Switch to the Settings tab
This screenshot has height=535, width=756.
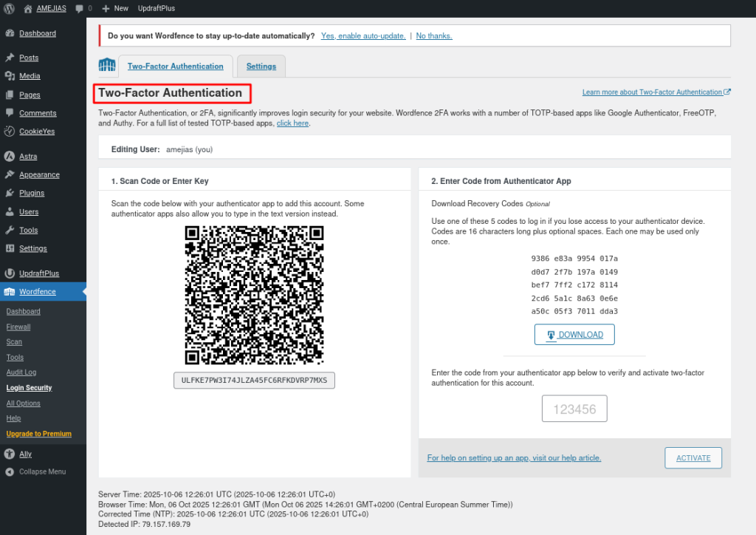[261, 67]
